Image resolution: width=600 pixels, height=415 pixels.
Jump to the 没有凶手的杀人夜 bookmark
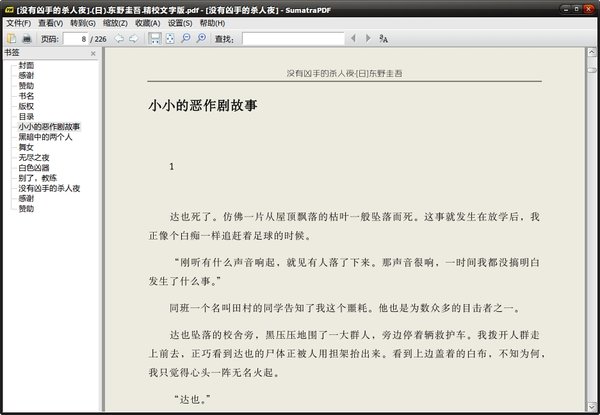[x=49, y=188]
